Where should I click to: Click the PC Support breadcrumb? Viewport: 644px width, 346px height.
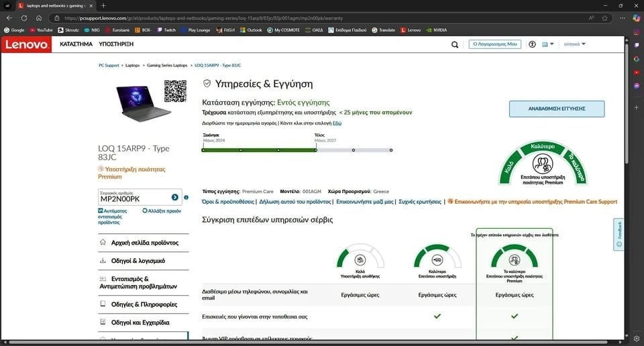(109, 65)
